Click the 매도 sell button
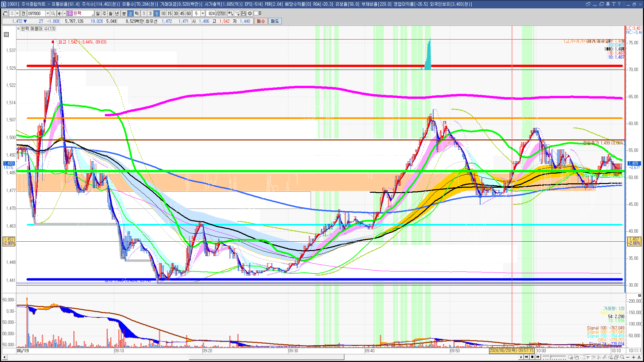Image resolution: width=644 pixels, height=362 pixels. point(275,21)
